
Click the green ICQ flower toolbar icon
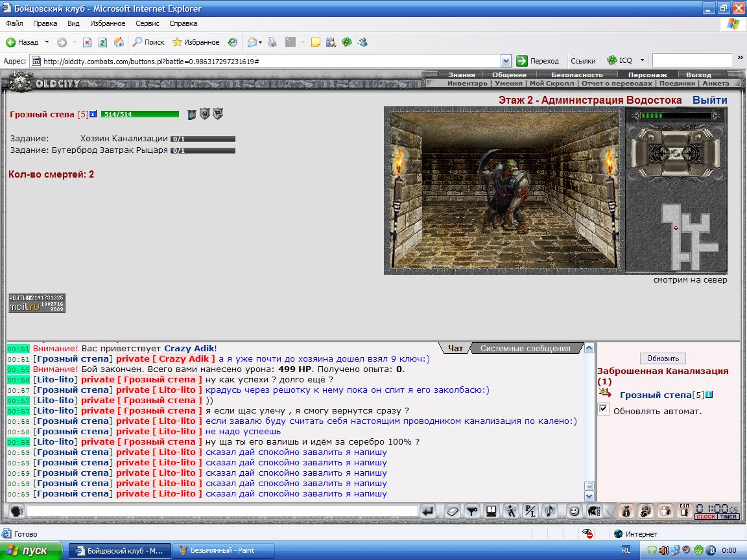[x=347, y=42]
